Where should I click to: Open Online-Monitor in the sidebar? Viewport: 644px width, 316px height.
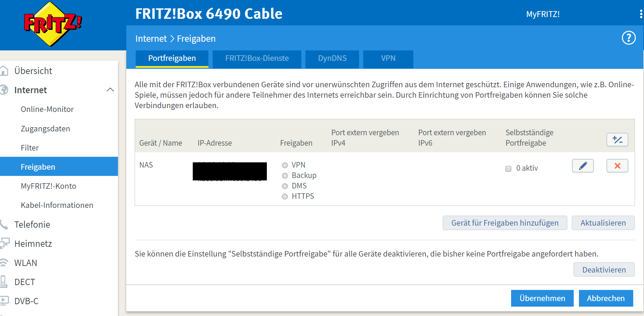[47, 109]
